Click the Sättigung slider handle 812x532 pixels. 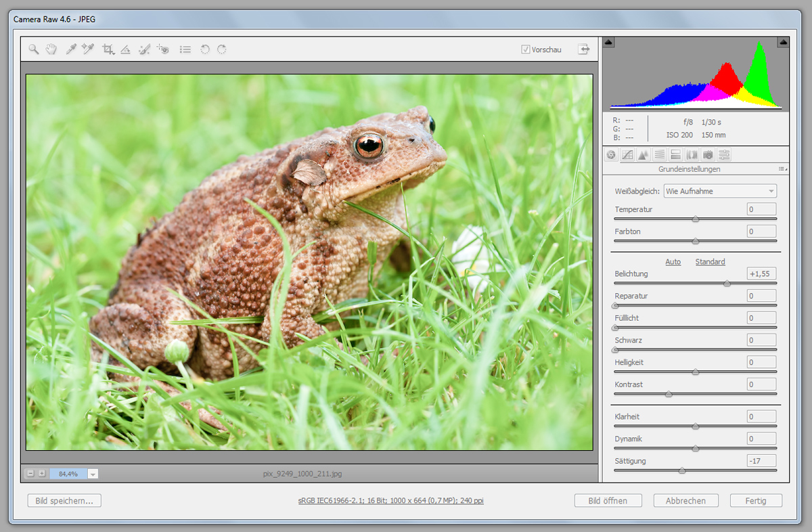coord(681,470)
